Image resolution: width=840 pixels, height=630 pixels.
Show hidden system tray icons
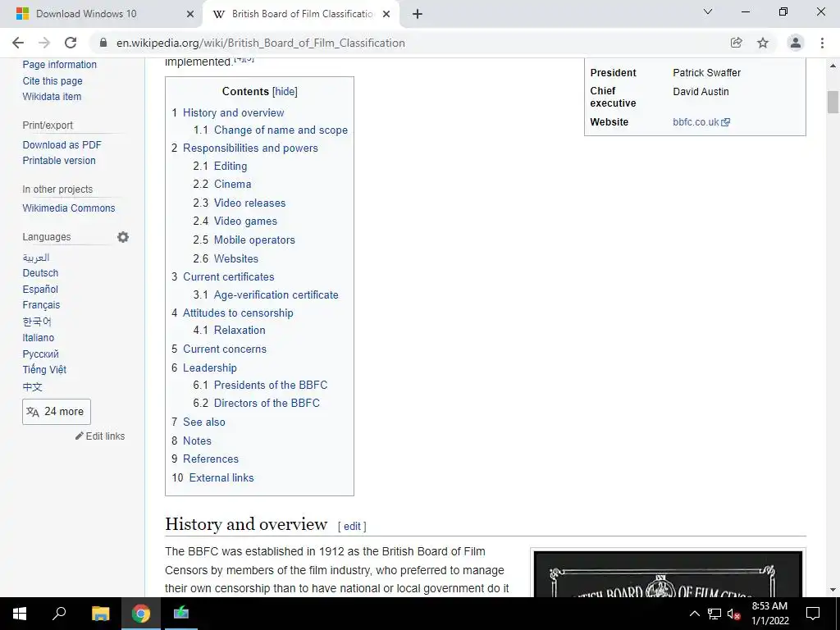tap(694, 614)
